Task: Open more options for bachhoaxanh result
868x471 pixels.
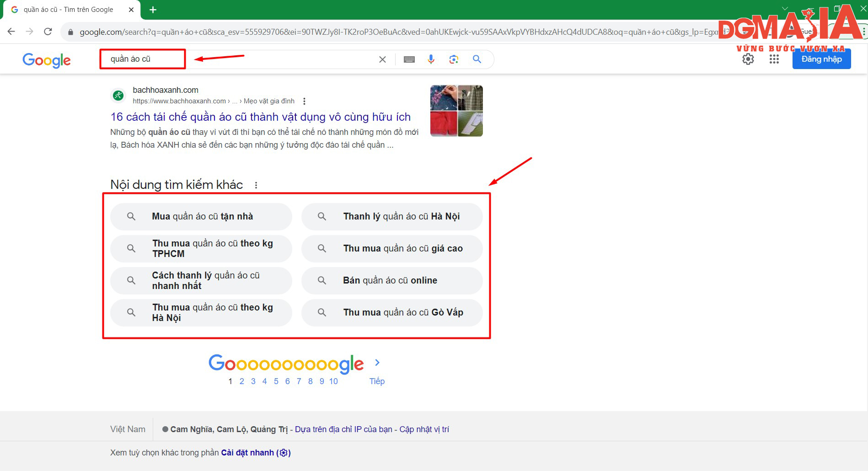Action: (304, 101)
